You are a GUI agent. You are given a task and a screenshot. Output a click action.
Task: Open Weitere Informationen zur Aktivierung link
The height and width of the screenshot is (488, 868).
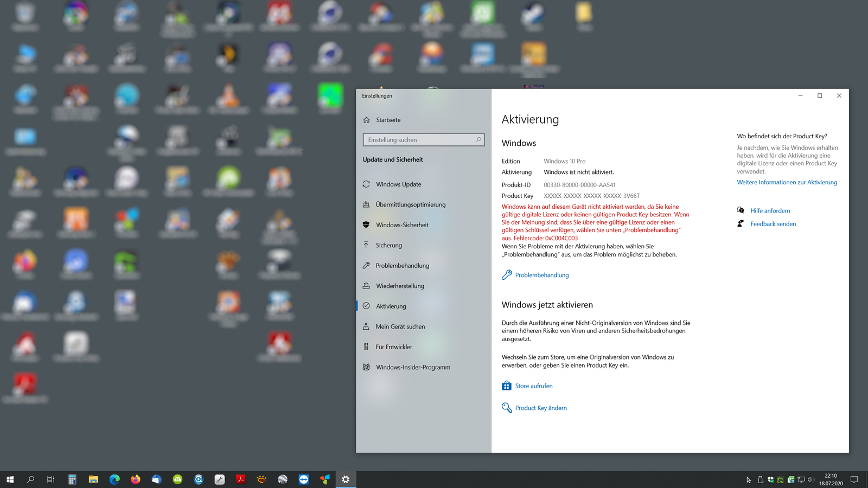point(787,182)
